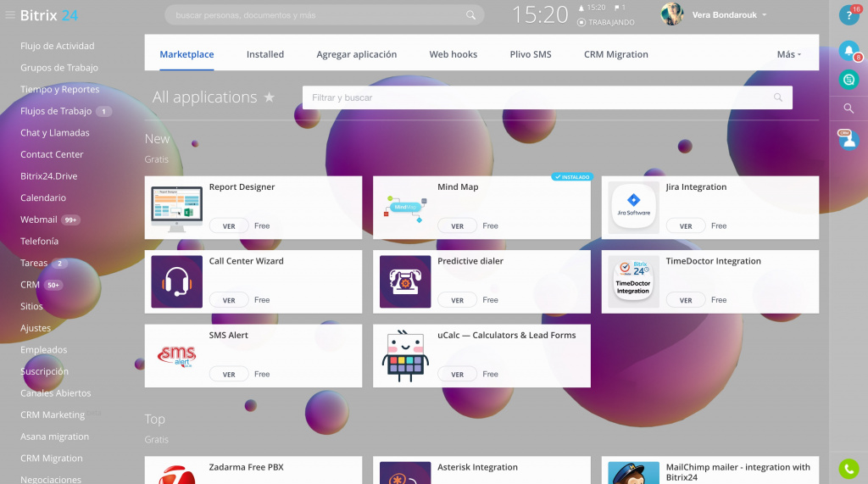Screen dimensions: 868x484
Task: Expand the Vera Bondarouk user menu
Action: tap(729, 15)
